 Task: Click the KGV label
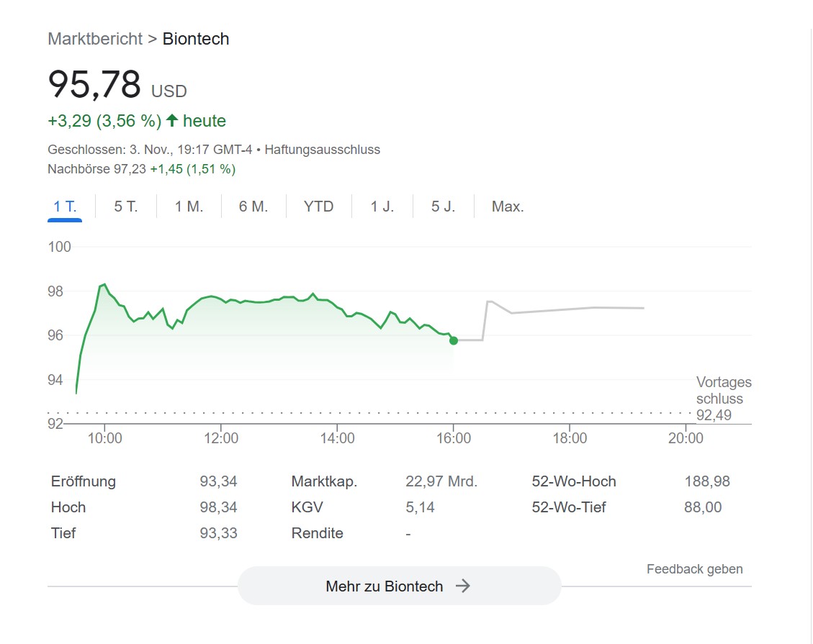(307, 507)
